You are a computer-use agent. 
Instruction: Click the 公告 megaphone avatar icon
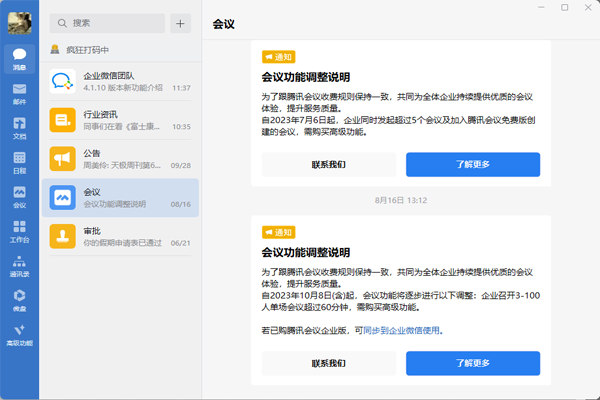click(62, 159)
